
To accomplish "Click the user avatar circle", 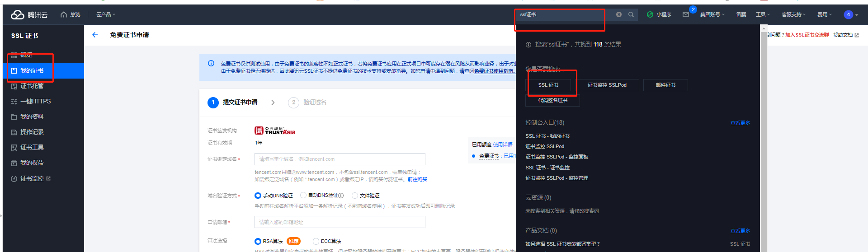I will (x=848, y=14).
